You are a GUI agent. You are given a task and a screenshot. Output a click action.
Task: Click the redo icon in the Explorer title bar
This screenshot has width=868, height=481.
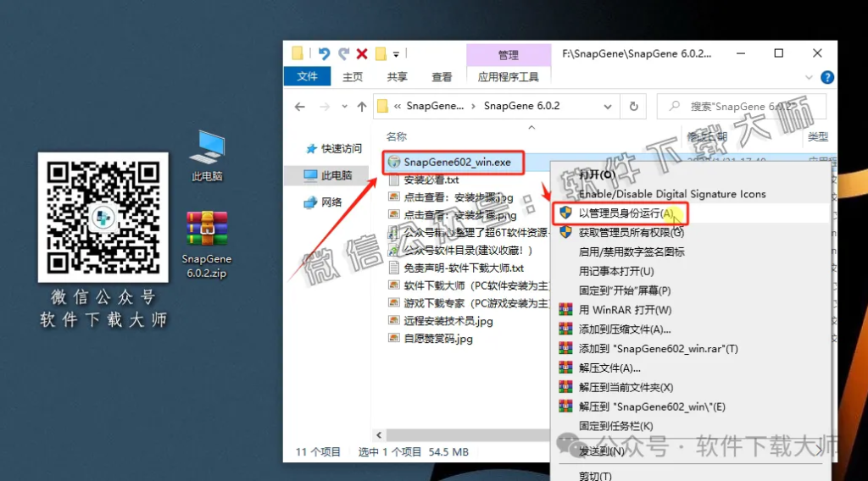(x=344, y=53)
